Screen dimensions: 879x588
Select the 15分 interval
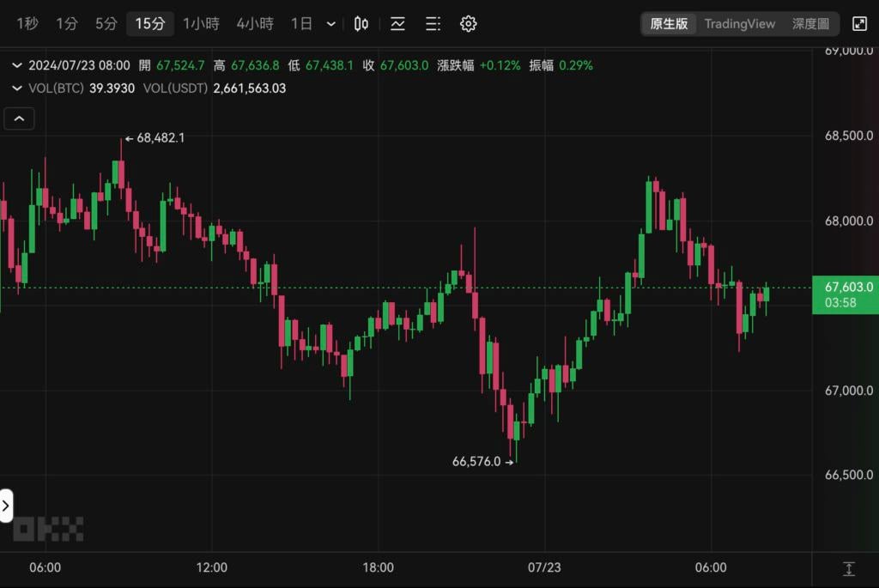pos(150,23)
